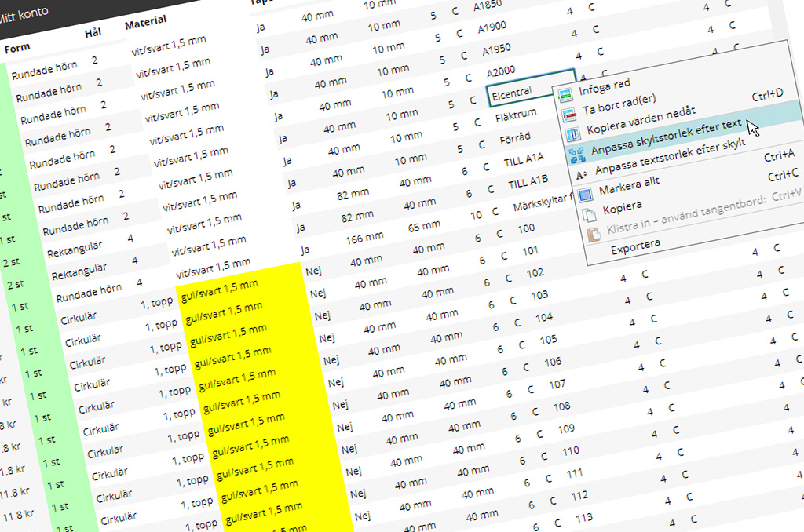Click the Form column header
This screenshot has height=532, width=804.
click(17, 48)
